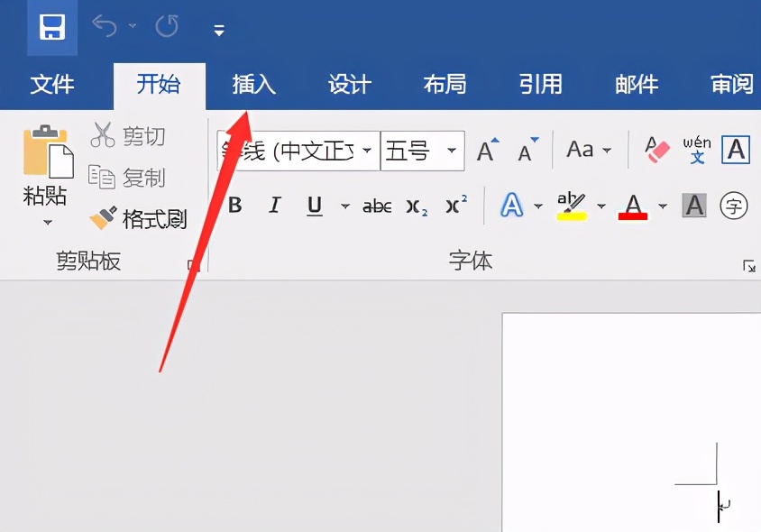
Task: Toggle Superscript x² formatting
Action: pyautogui.click(x=456, y=205)
